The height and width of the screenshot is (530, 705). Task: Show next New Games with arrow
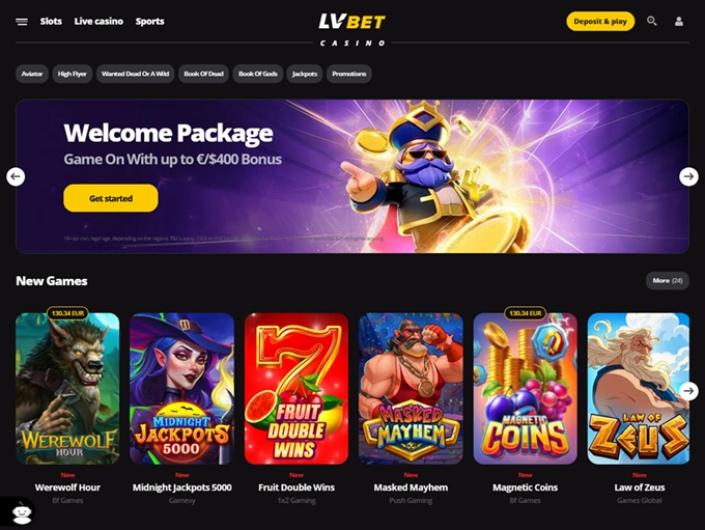click(688, 391)
